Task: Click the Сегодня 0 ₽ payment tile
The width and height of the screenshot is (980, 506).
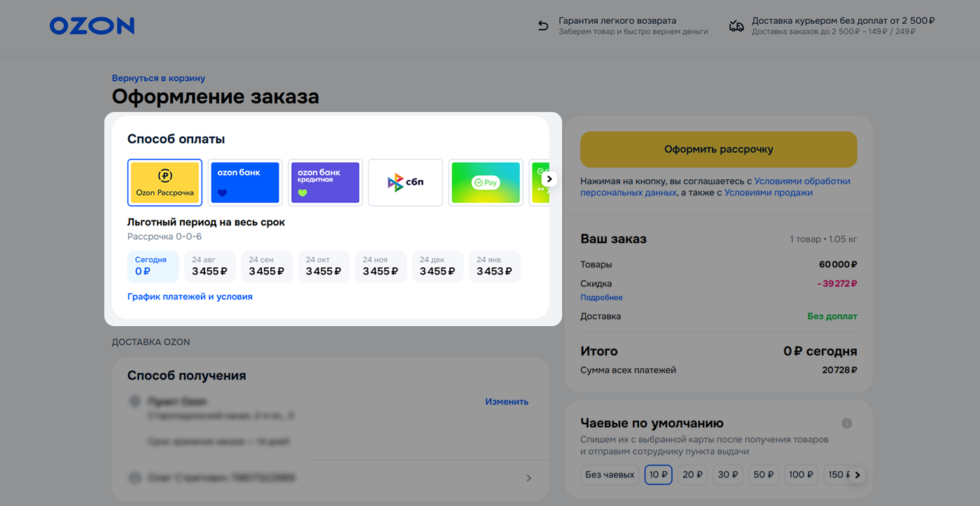Action: coord(153,266)
